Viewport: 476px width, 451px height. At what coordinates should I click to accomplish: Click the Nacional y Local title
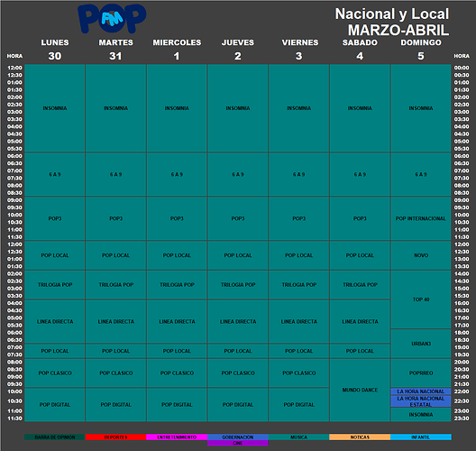(x=392, y=14)
